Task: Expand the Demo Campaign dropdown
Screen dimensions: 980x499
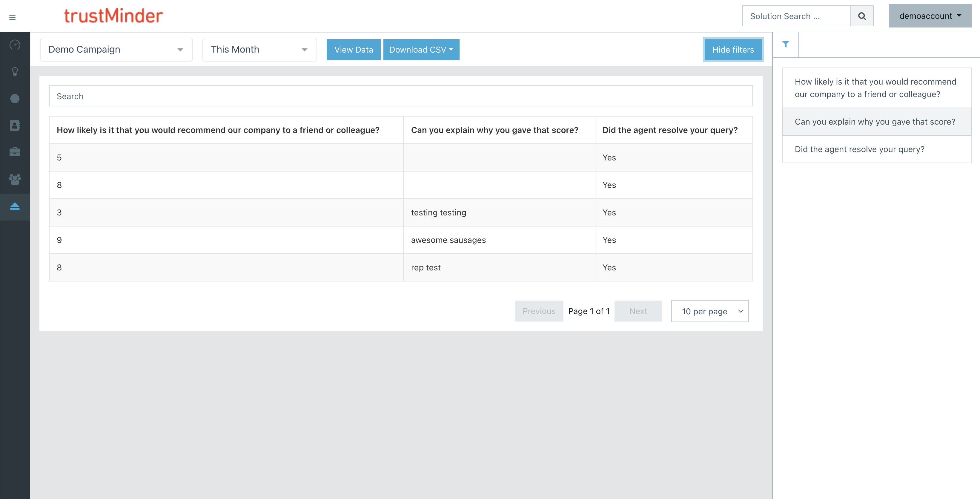Action: (116, 50)
